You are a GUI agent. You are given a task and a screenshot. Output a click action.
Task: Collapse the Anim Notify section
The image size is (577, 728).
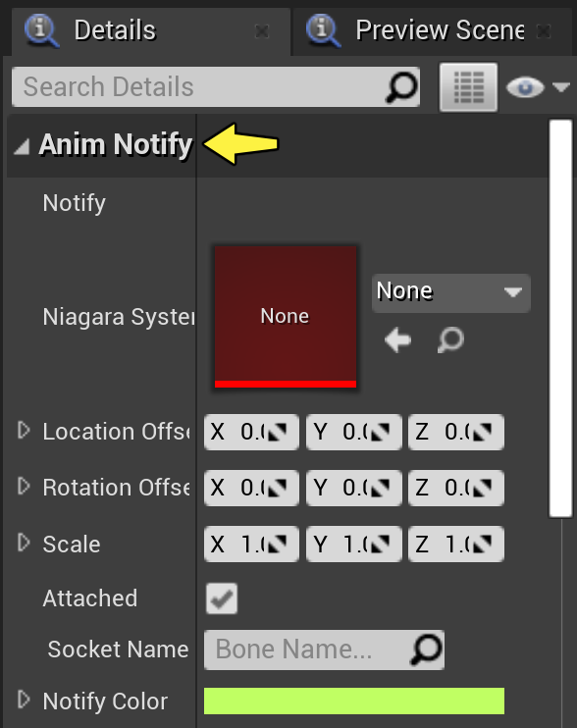22,147
